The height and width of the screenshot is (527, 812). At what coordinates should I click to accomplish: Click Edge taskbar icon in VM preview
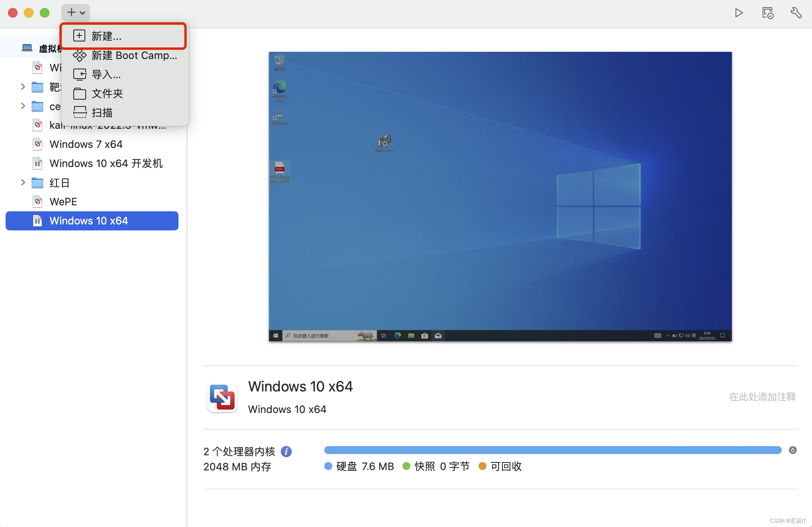coord(398,336)
